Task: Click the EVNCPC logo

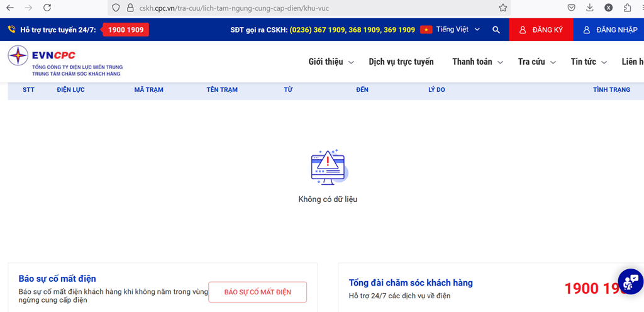Action: click(x=65, y=61)
